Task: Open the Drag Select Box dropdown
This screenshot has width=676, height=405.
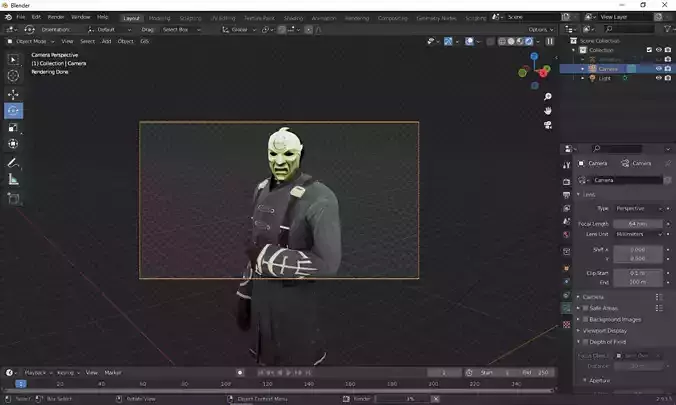Action: 182,30
